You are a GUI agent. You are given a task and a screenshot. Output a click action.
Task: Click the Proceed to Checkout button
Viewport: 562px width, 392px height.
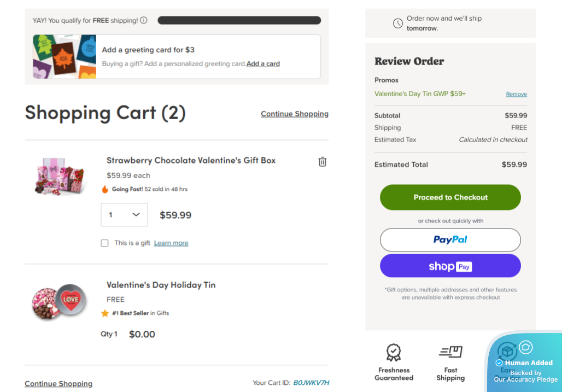pos(450,197)
